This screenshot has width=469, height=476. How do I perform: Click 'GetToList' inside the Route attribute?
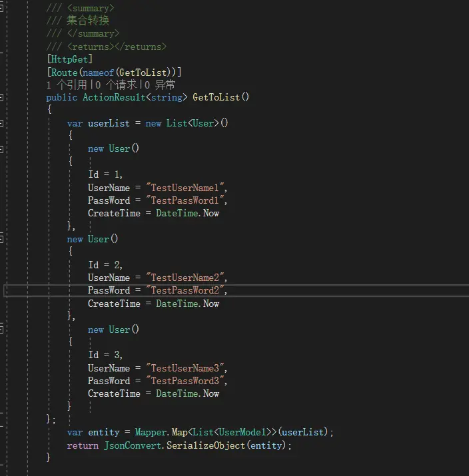(143, 73)
